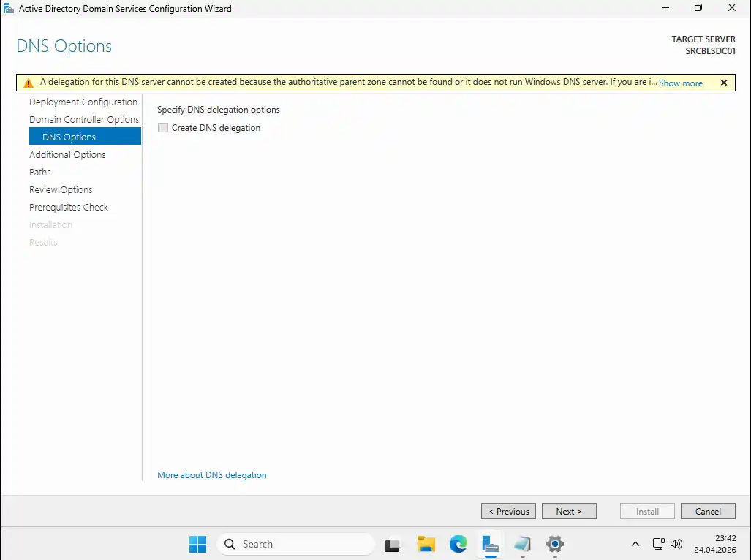
Task: Click the taskbar Search box
Action: pyautogui.click(x=295, y=544)
